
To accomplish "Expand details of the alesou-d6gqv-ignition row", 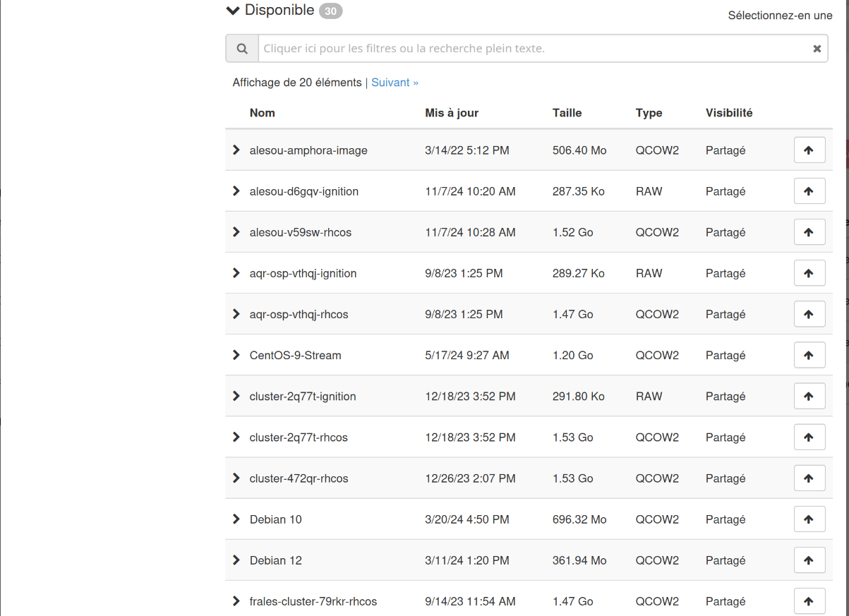I will (x=236, y=191).
